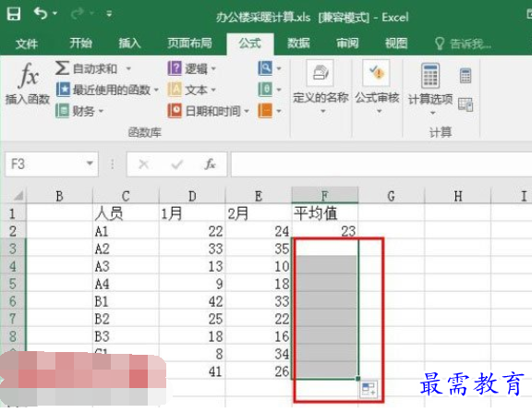Click the Enter checkmark in formula bar

click(x=176, y=164)
